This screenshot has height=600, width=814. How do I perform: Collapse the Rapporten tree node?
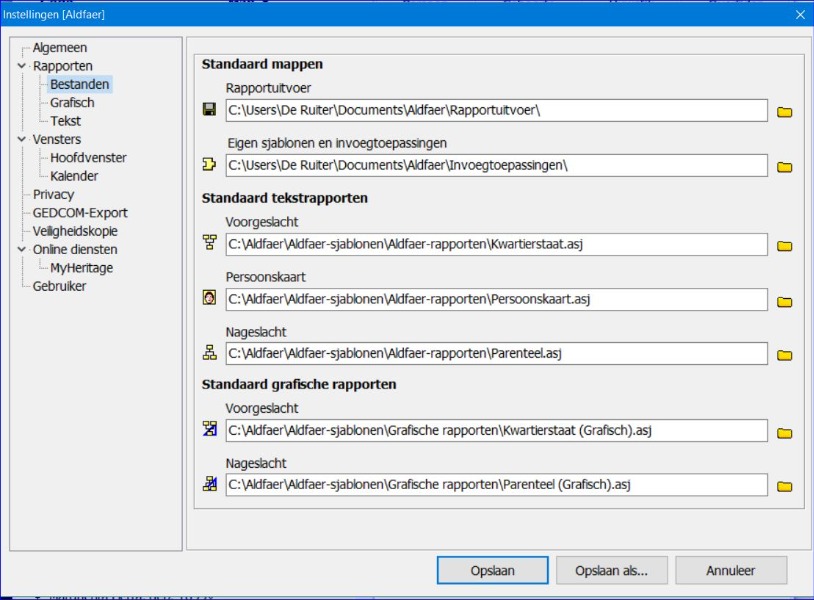[22, 67]
